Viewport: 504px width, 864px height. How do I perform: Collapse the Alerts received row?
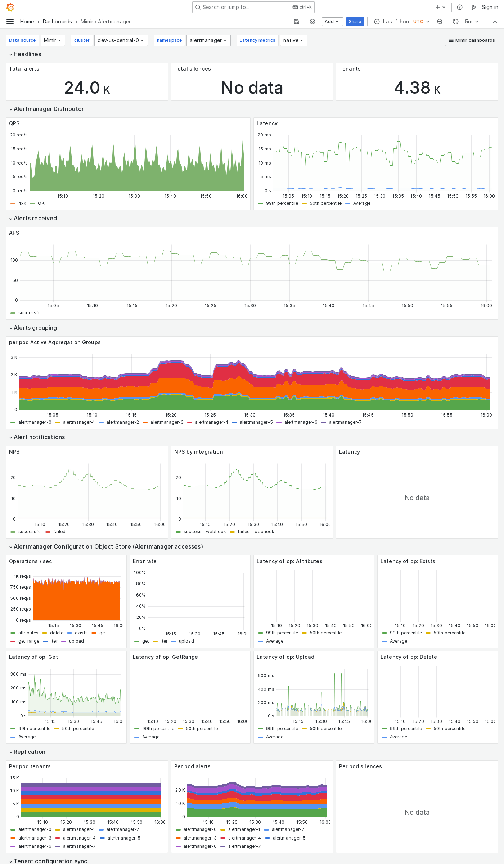33,218
